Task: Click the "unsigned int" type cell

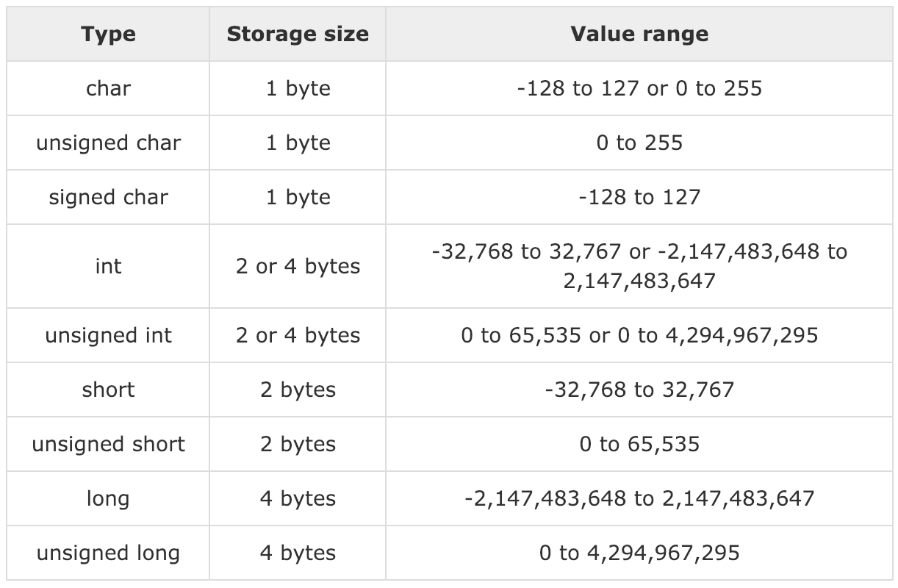Action: click(109, 335)
